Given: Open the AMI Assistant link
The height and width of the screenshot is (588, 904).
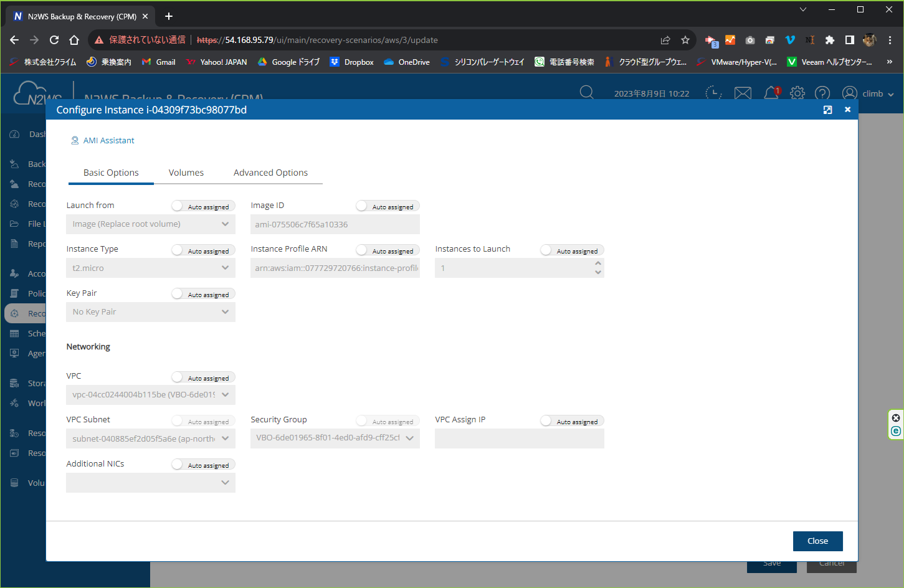Looking at the screenshot, I should point(103,141).
